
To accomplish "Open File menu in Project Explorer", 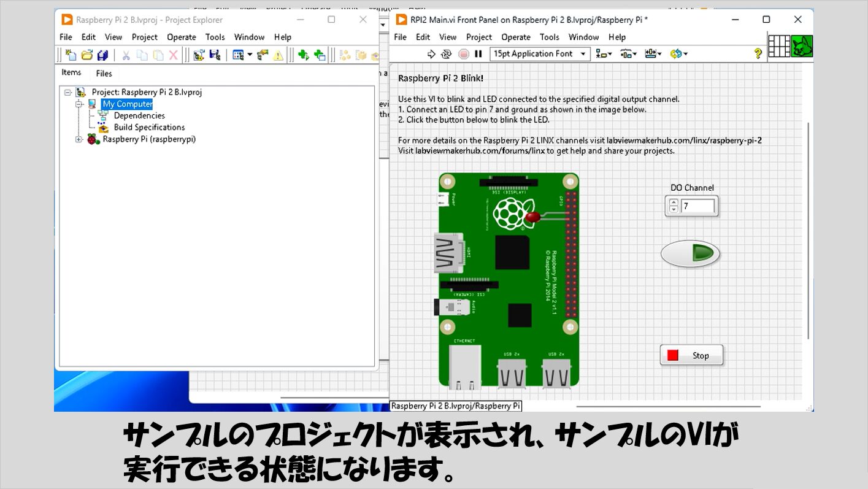I will [x=66, y=37].
